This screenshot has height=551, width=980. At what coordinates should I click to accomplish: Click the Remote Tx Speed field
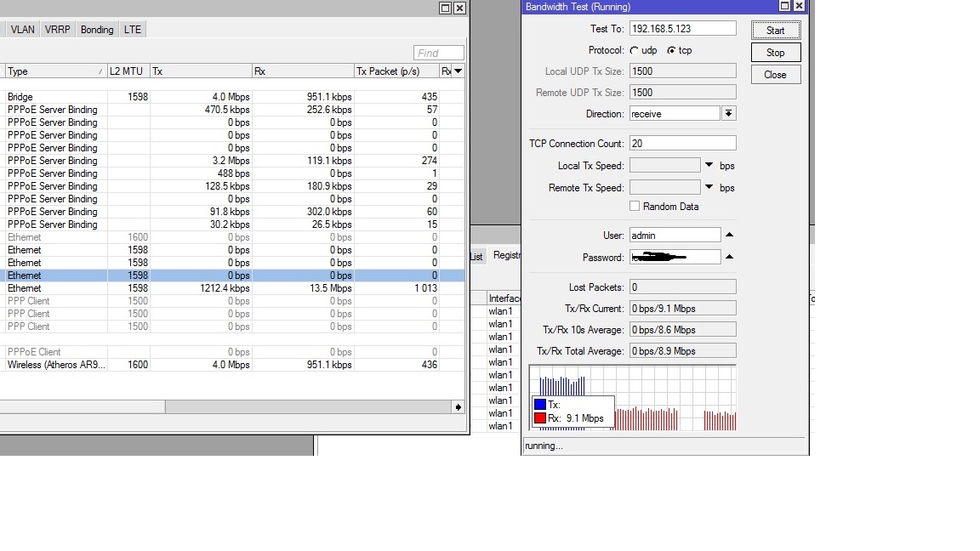(665, 187)
